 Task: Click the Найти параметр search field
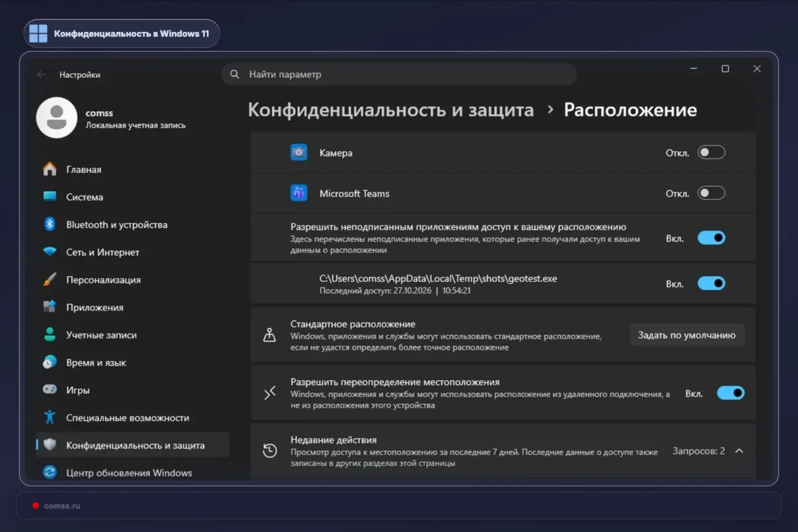[x=399, y=74]
